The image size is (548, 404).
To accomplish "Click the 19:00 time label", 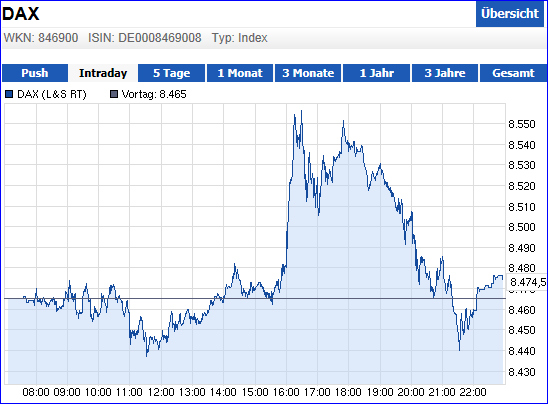I will (x=380, y=392).
